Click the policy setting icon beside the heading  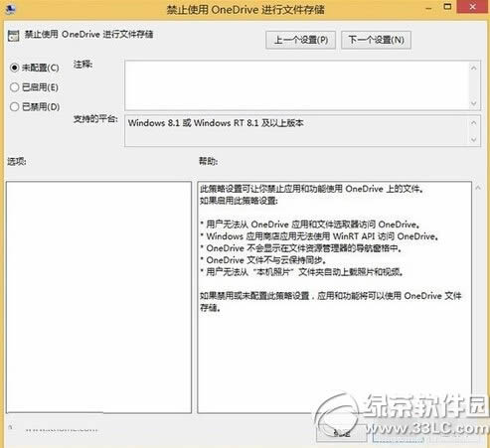[14, 36]
